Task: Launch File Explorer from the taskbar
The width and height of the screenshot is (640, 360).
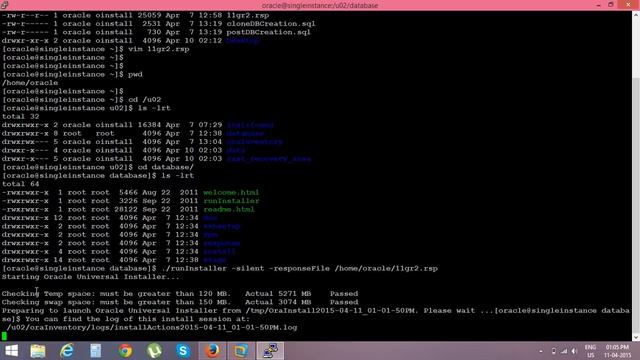Action: (38, 351)
